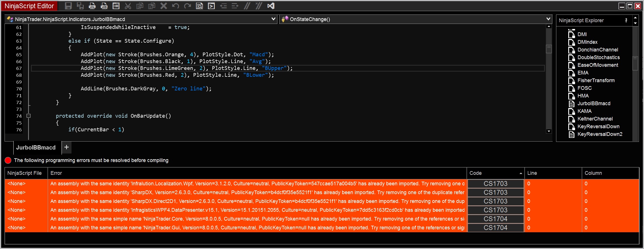Click the NinjaTrader.Core error message
644x249 pixels.
pyautogui.click(x=257, y=219)
